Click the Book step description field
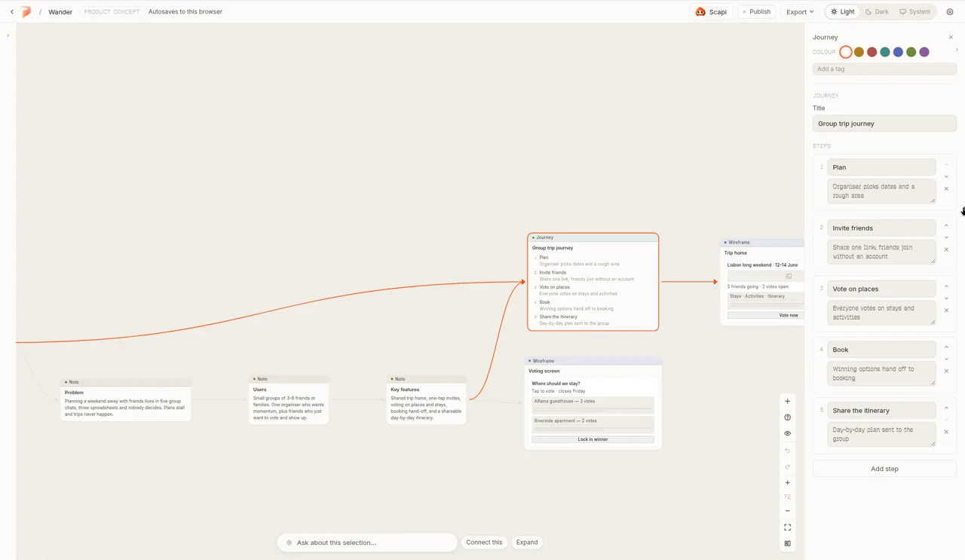The width and height of the screenshot is (965, 560). [x=881, y=374]
